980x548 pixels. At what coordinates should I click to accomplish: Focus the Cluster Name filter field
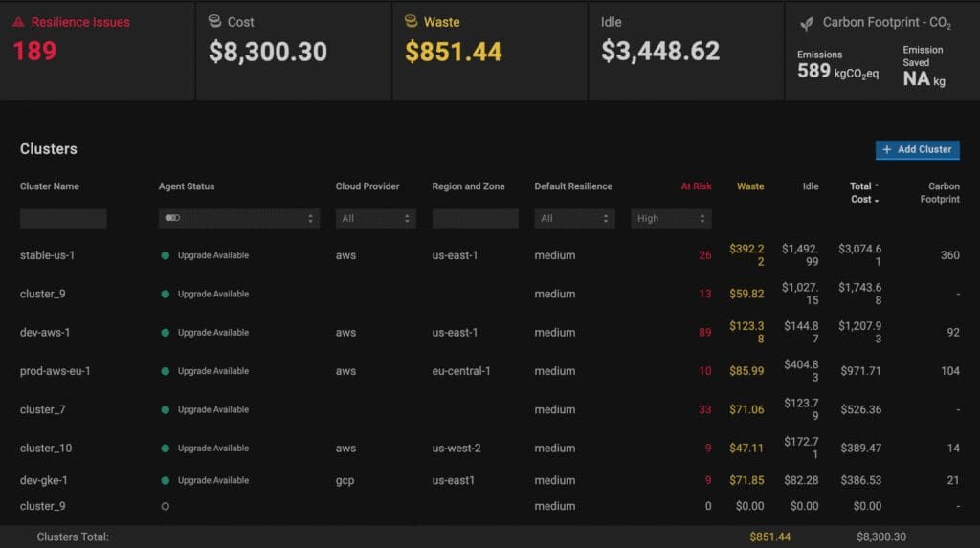tap(63, 218)
